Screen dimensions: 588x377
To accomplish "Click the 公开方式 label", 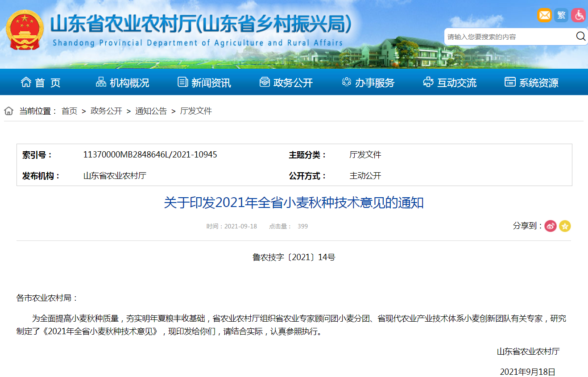I will [308, 176].
